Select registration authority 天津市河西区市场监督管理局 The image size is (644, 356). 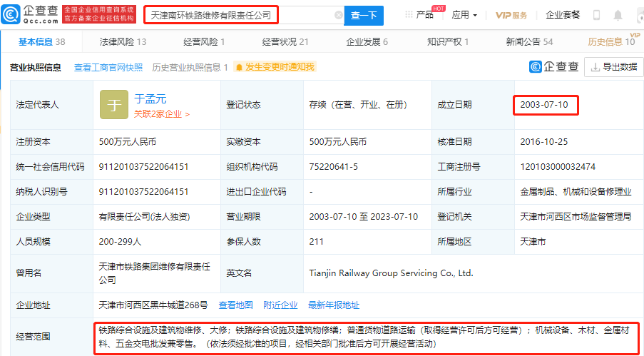(x=576, y=217)
